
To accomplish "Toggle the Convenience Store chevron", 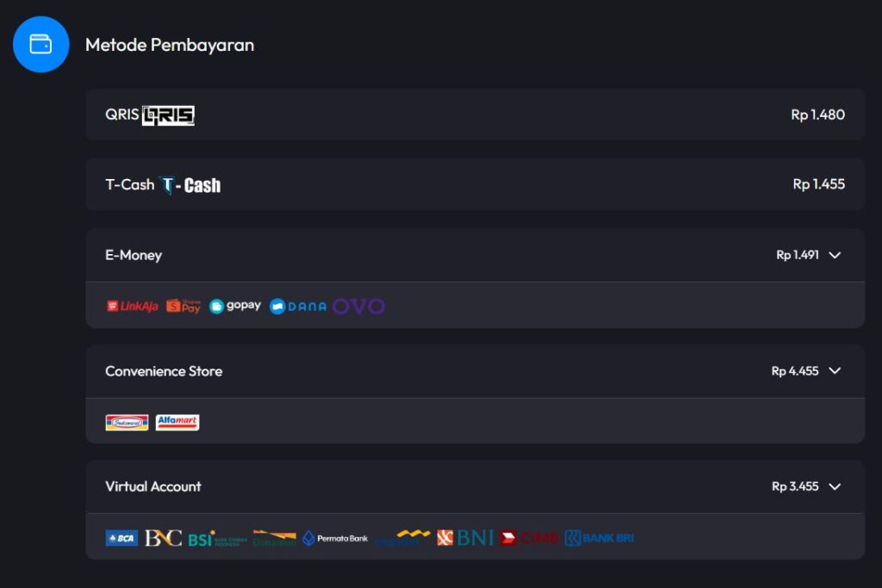I will pyautogui.click(x=834, y=371).
